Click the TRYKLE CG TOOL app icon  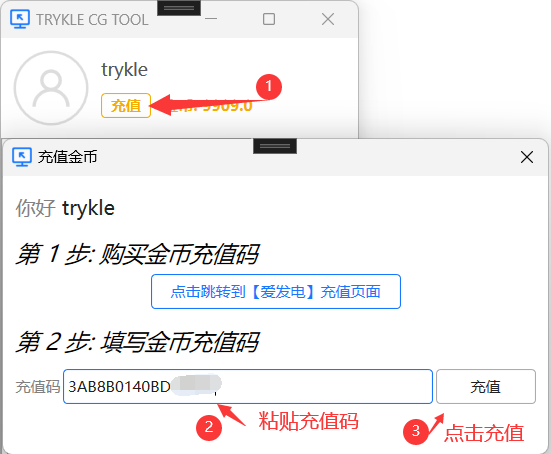[20, 19]
